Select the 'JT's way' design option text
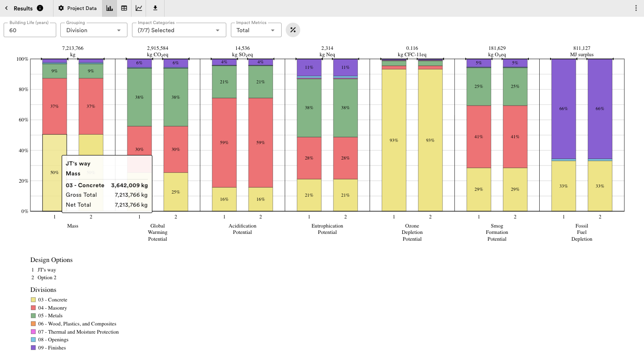 (x=47, y=270)
